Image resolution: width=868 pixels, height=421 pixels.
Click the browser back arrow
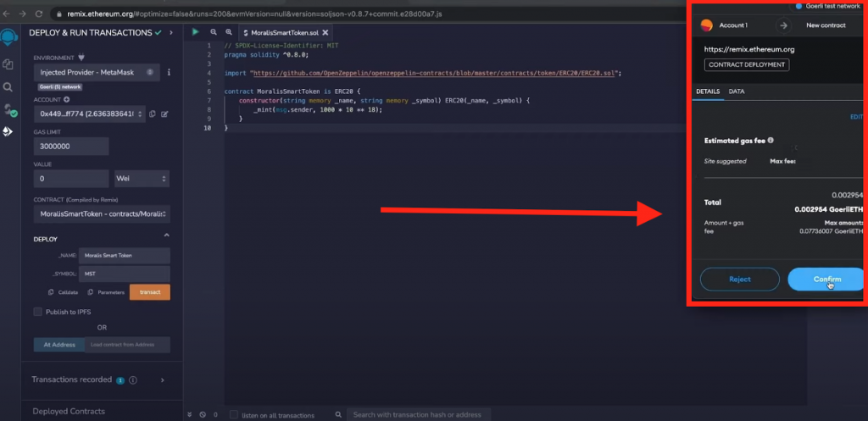(7, 14)
